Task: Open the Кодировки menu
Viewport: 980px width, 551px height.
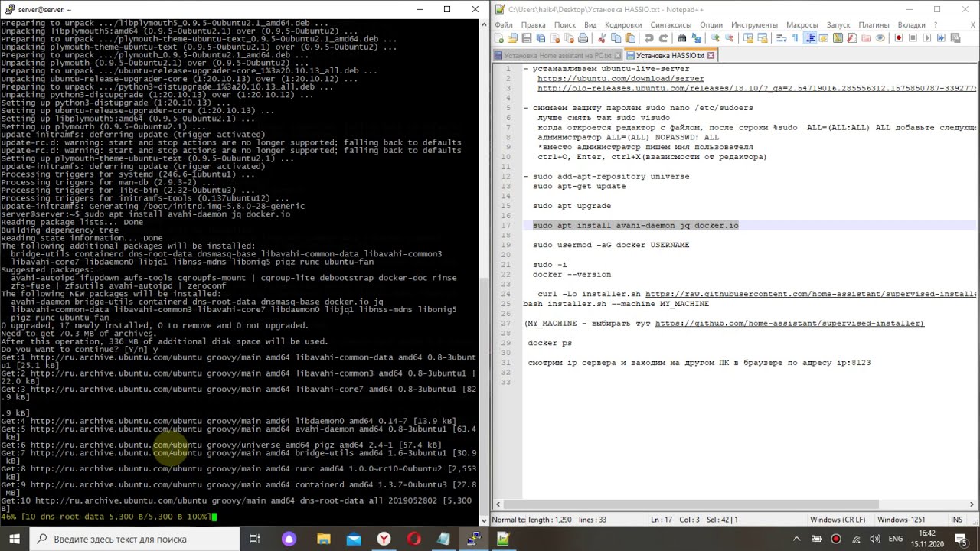Action: click(x=623, y=25)
